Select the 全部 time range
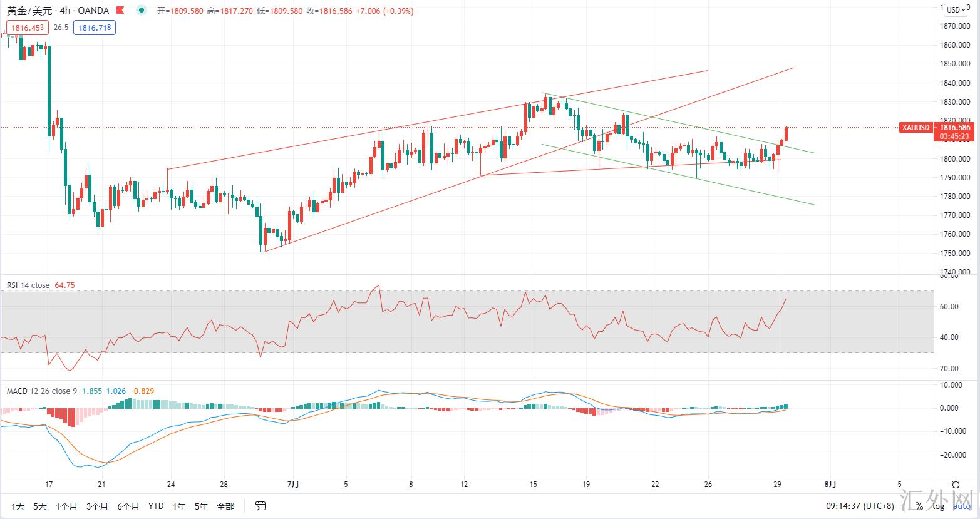Screen dimensions: 980x519 point(225,506)
